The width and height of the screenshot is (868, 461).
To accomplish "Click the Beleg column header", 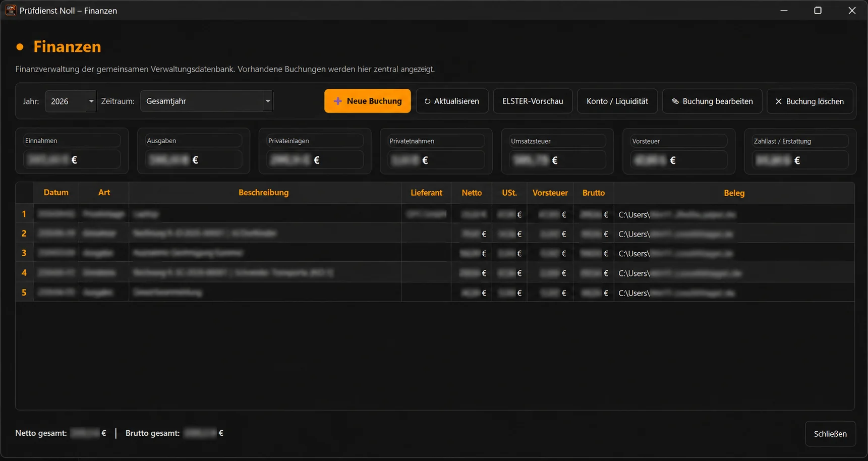I will 734,193.
